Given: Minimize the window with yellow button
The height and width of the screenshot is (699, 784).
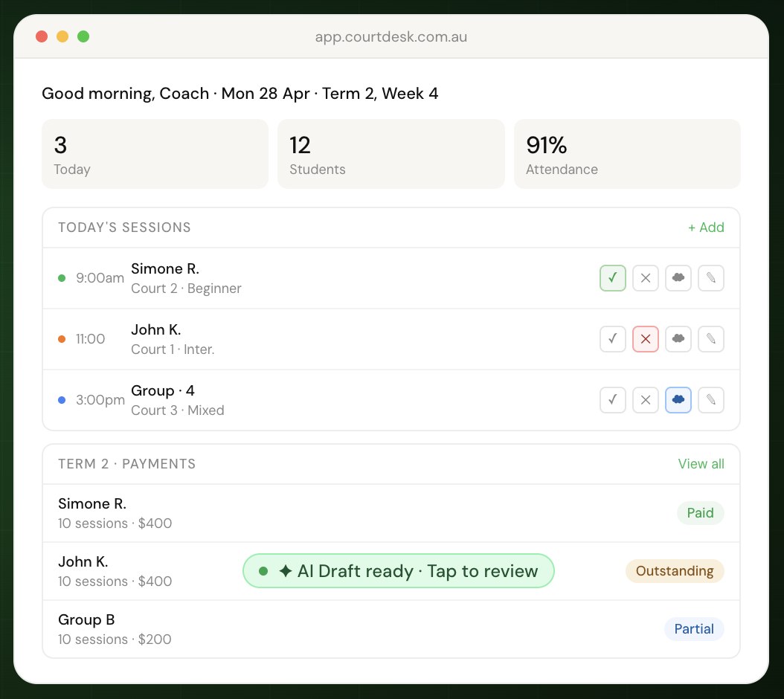Looking at the screenshot, I should click(62, 36).
